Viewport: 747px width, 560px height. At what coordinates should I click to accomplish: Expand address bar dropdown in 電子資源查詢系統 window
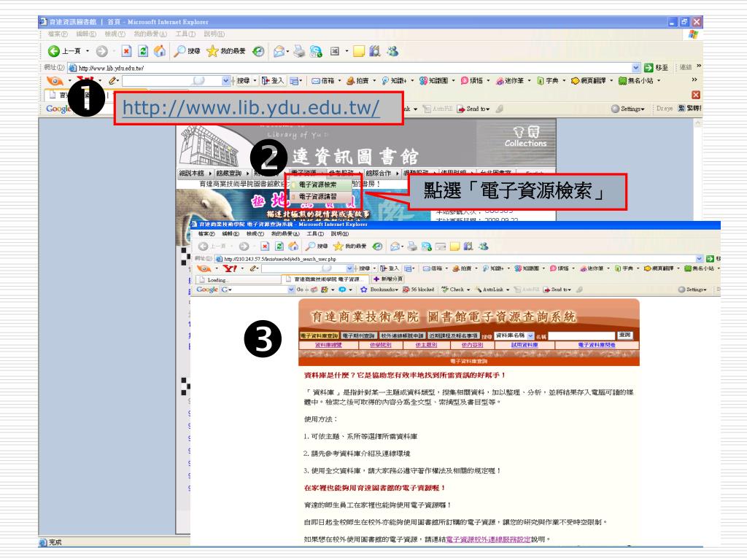[x=700, y=259]
